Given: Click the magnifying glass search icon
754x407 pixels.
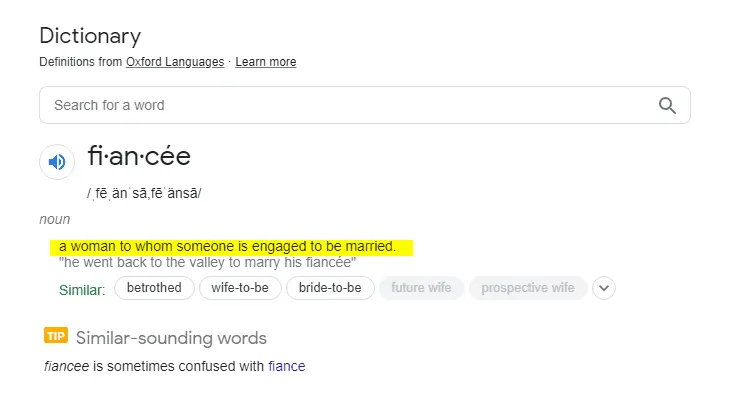Looking at the screenshot, I should point(668,105).
